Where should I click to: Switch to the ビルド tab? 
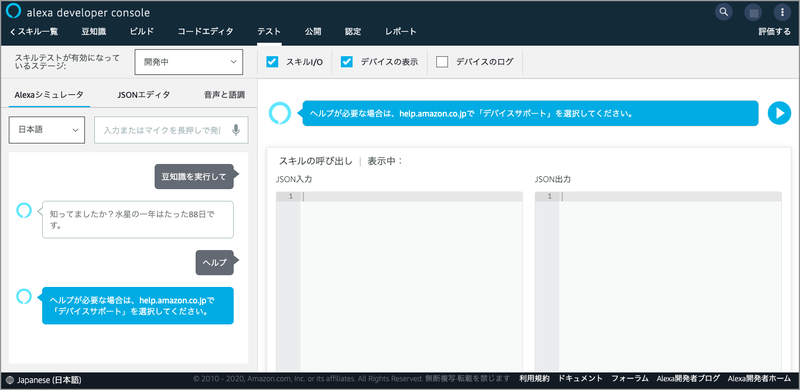tap(142, 32)
